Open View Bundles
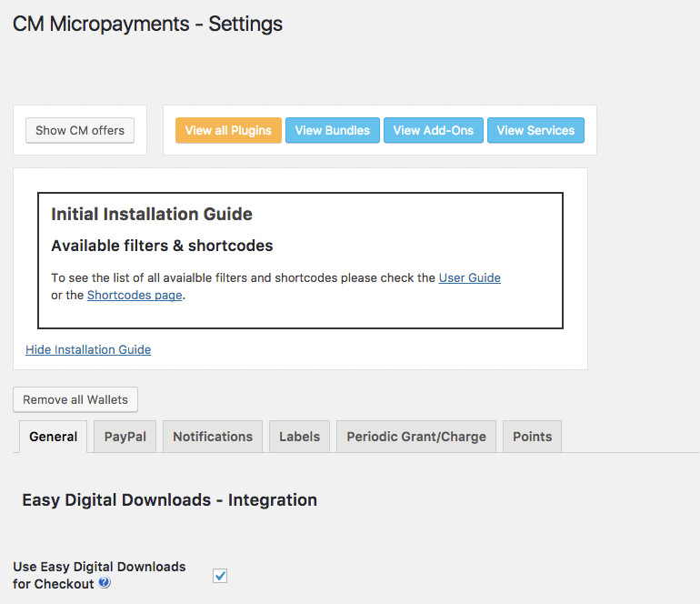 [332, 130]
